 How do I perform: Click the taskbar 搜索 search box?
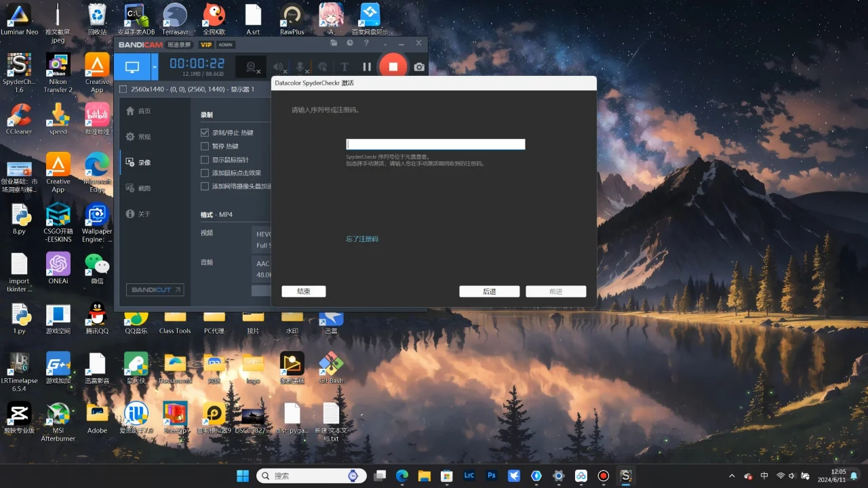point(311,476)
